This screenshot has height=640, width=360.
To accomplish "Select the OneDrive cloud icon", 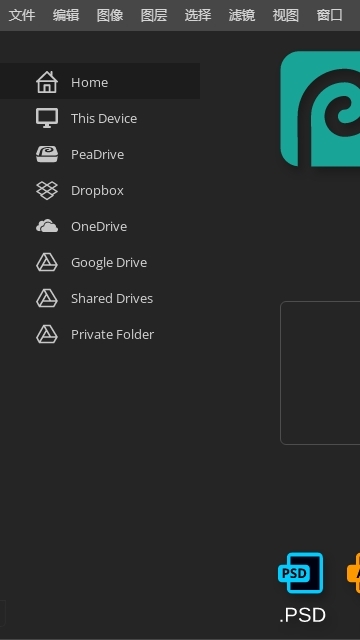I will (47, 226).
